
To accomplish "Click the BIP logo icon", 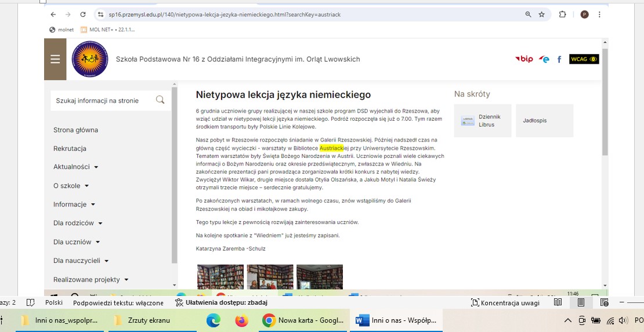I will click(x=524, y=59).
